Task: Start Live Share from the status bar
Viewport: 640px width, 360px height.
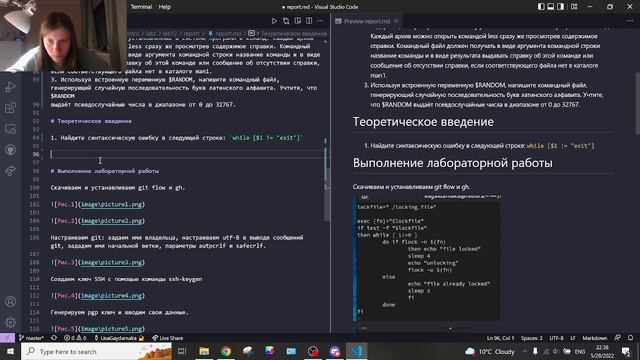Action: pyautogui.click(x=167, y=338)
